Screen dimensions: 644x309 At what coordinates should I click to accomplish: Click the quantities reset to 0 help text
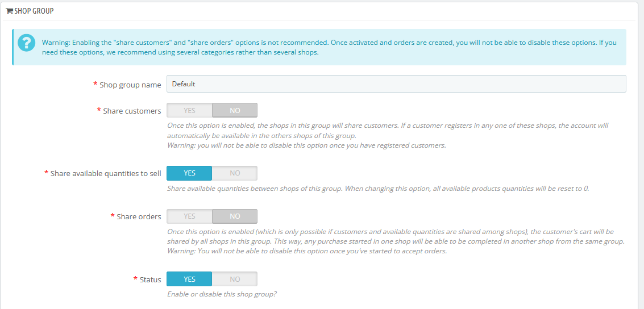pyautogui.click(x=377, y=188)
